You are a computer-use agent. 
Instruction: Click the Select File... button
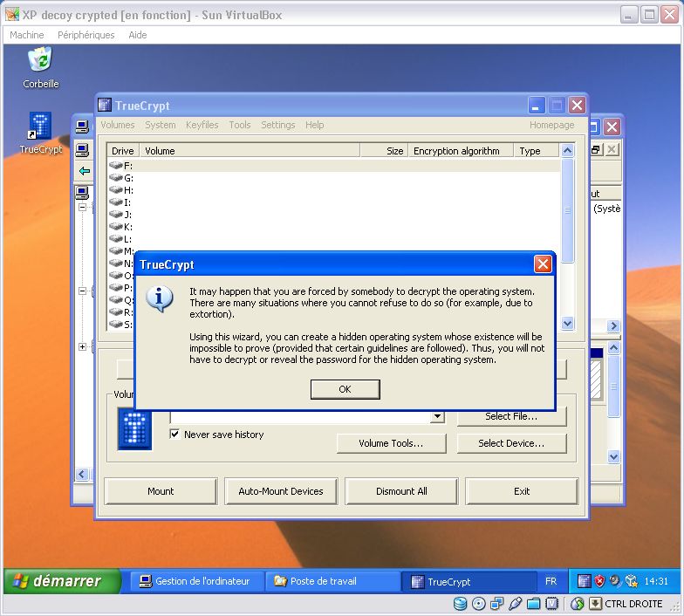click(x=511, y=417)
